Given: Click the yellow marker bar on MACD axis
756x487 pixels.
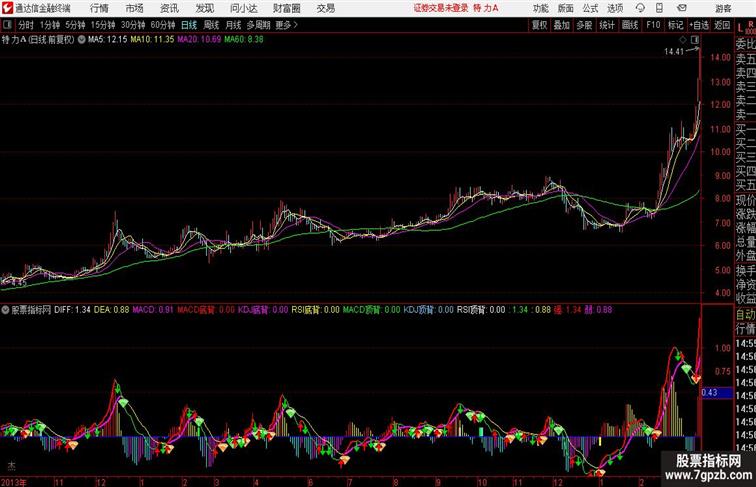Looking at the screenshot, I should point(600,441).
